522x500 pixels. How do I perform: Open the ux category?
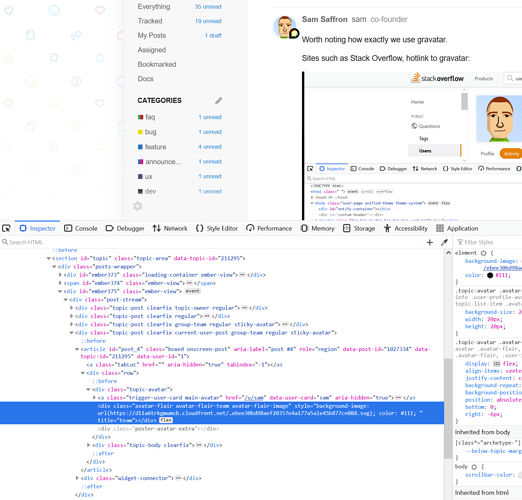coord(149,176)
